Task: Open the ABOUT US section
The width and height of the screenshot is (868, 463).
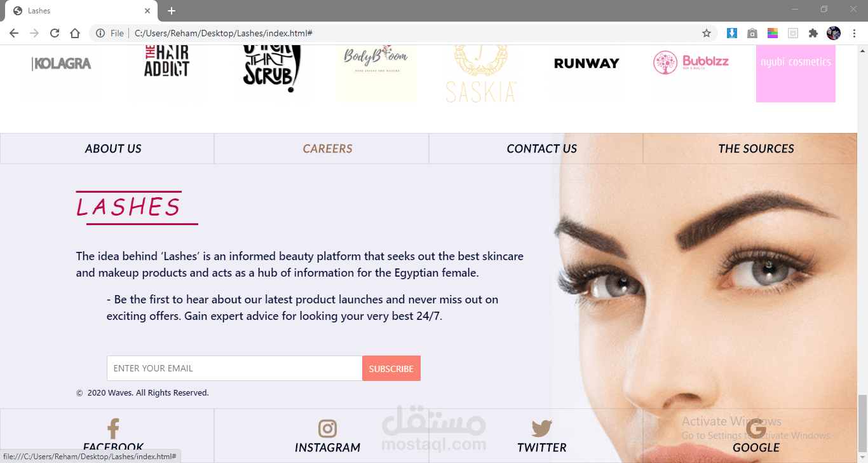Action: 113,149
